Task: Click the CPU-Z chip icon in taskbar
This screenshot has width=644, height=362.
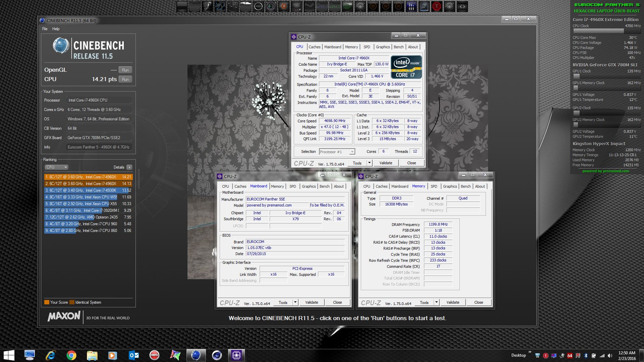Action: (x=236, y=355)
